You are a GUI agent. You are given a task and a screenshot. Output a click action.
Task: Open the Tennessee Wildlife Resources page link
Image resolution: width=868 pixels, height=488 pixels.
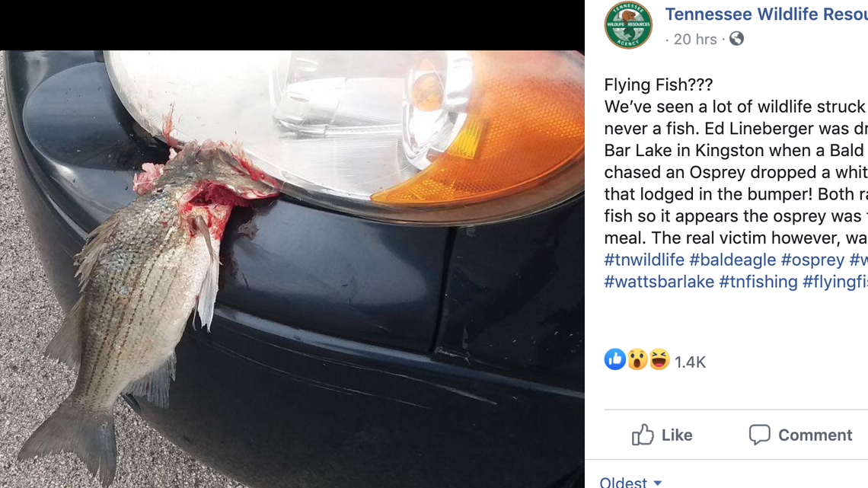click(761, 14)
